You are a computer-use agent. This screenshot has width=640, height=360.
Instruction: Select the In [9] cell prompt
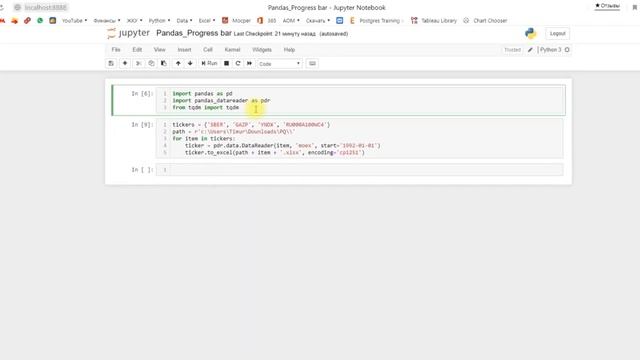coord(142,124)
